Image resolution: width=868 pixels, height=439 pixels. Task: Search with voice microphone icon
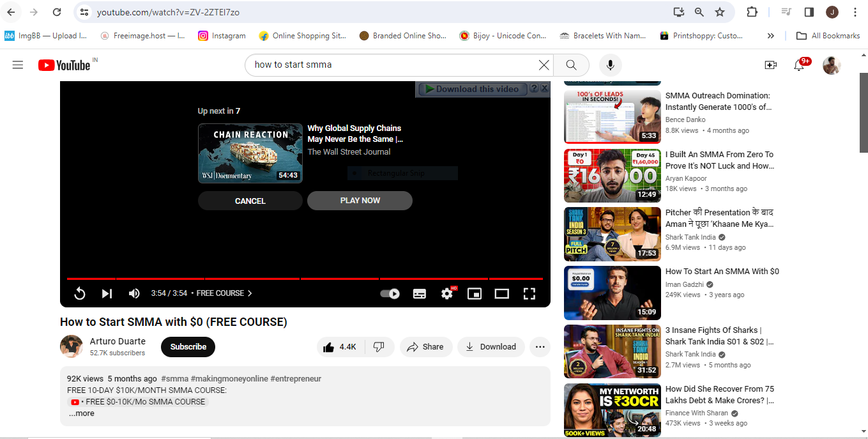coord(610,65)
